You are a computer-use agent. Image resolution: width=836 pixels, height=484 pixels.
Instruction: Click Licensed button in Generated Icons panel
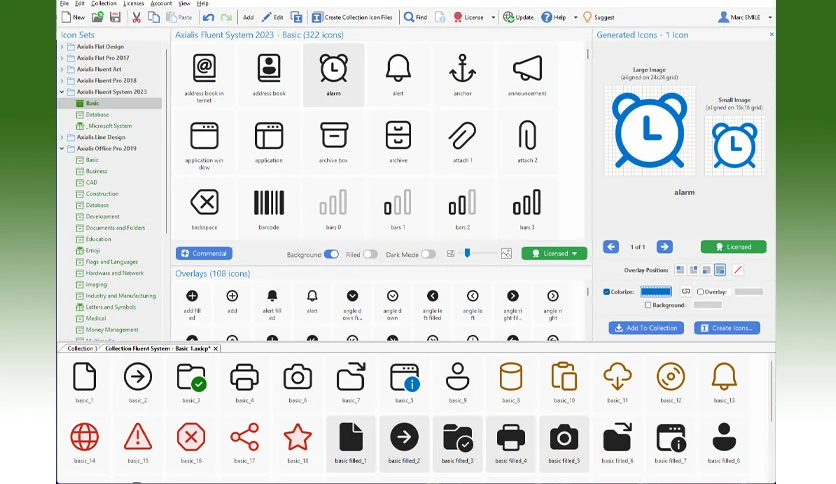(x=734, y=247)
